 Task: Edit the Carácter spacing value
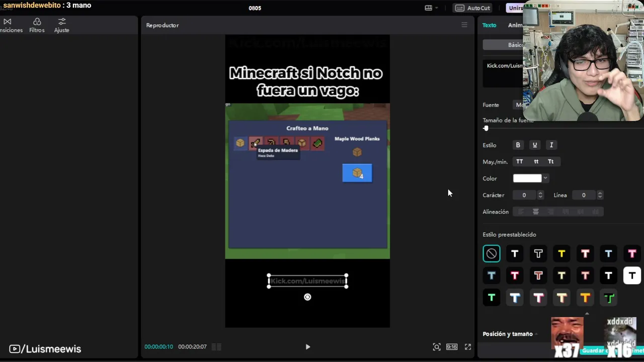click(524, 195)
